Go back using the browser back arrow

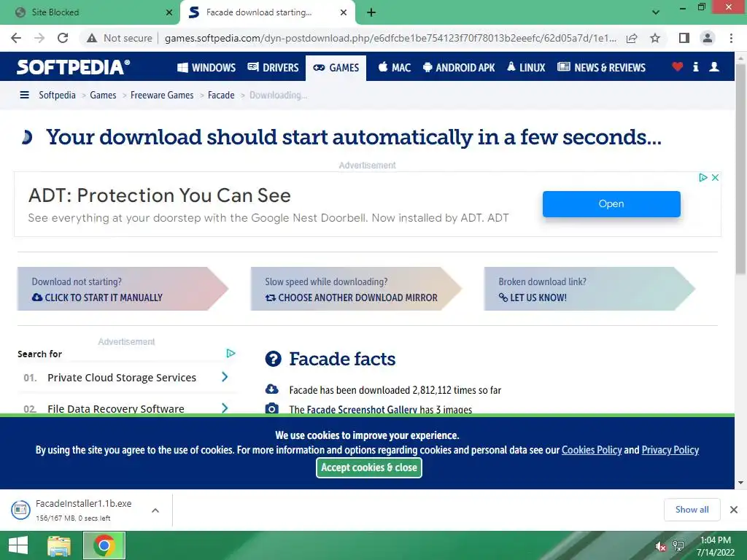[16, 38]
